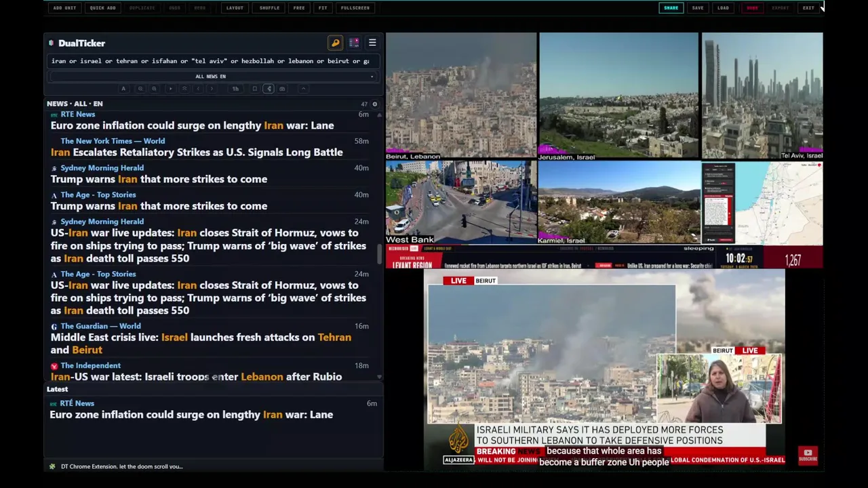This screenshot has height=488, width=868.
Task: Click the EXPORT button
Action: (781, 8)
